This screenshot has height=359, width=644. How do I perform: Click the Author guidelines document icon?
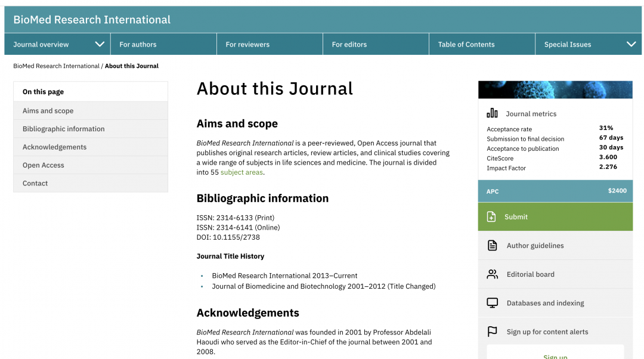pyautogui.click(x=492, y=245)
